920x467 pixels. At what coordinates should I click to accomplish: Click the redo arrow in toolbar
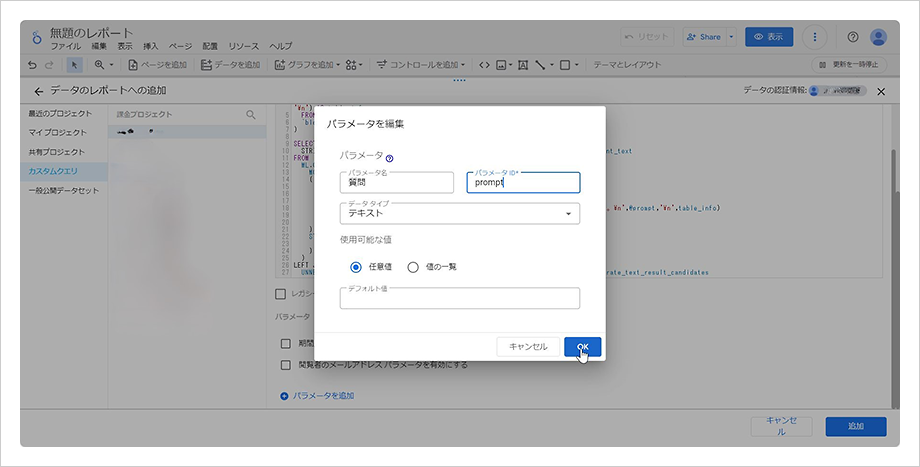coord(49,65)
